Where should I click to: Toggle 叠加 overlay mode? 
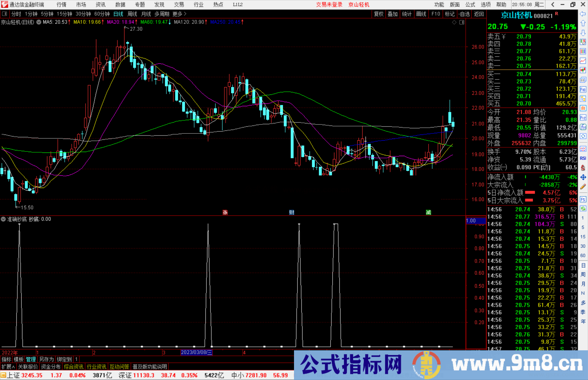[x=393, y=14]
